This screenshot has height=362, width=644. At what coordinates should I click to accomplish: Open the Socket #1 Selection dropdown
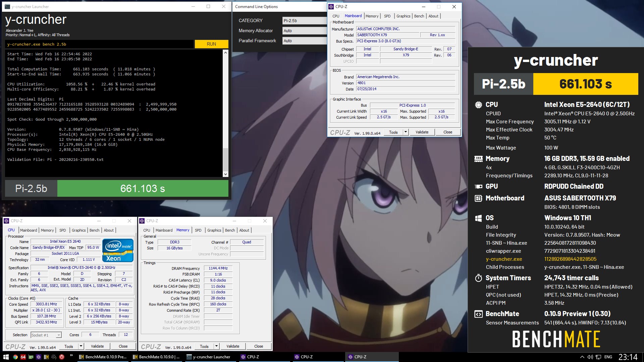46,335
